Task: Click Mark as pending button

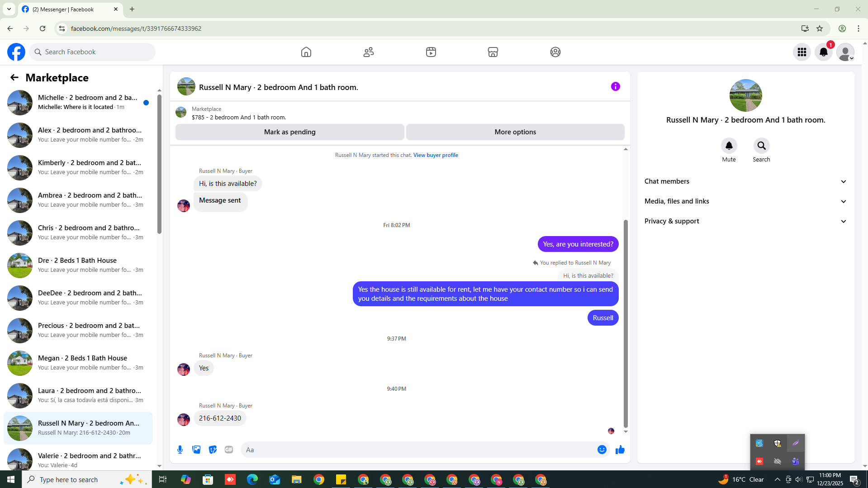Action: pyautogui.click(x=289, y=132)
